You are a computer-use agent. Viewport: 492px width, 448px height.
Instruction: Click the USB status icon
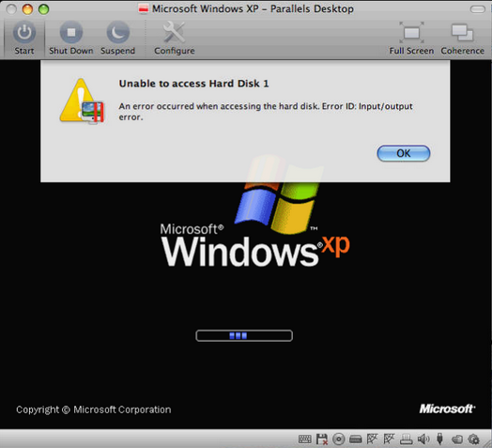point(440,439)
